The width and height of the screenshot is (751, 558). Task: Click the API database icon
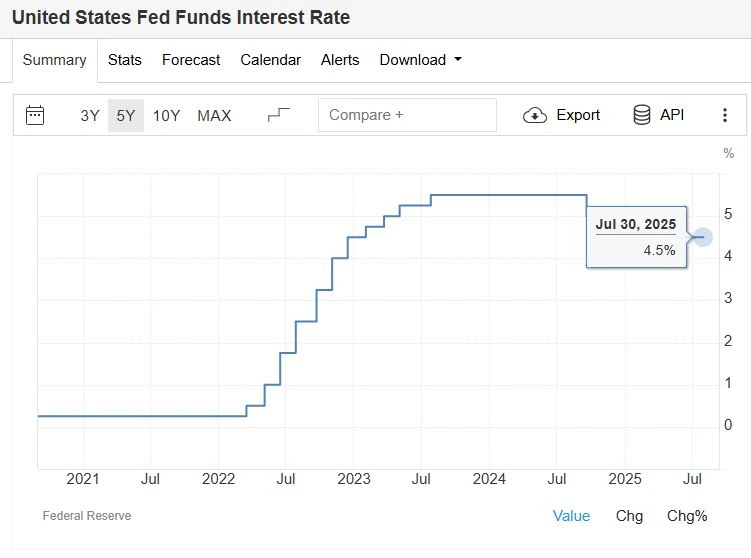pos(642,115)
